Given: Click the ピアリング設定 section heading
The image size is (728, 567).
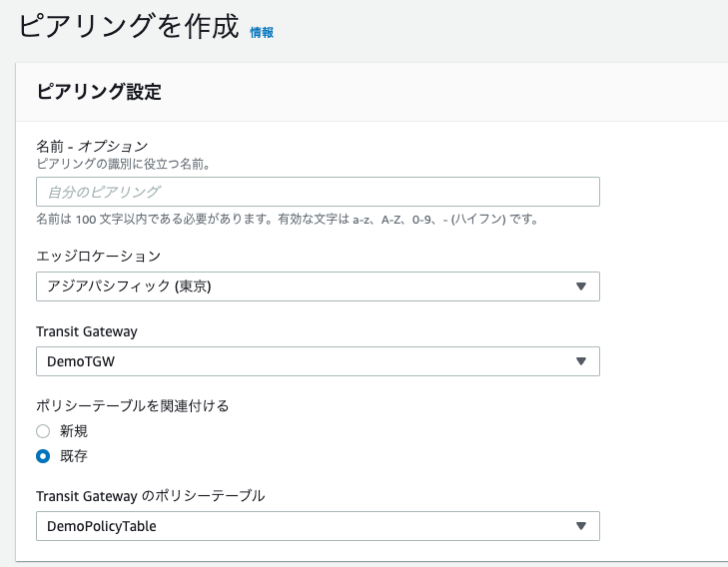Looking at the screenshot, I should click(x=99, y=92).
